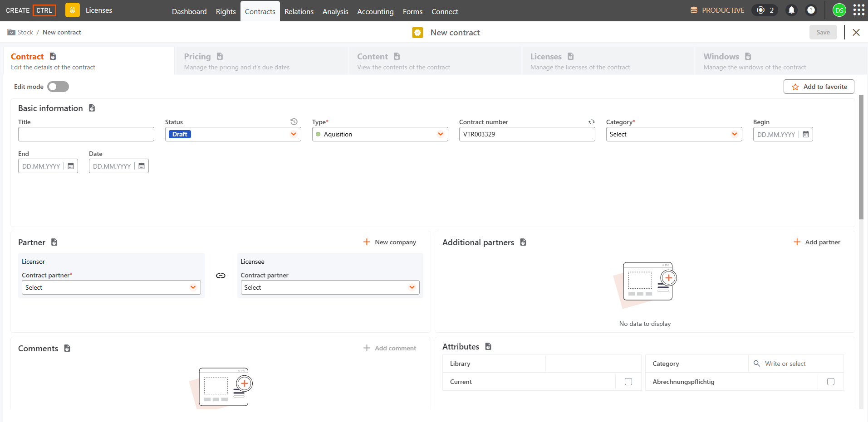Image resolution: width=868 pixels, height=422 pixels.
Task: Click the Add to favorite button
Action: point(819,87)
